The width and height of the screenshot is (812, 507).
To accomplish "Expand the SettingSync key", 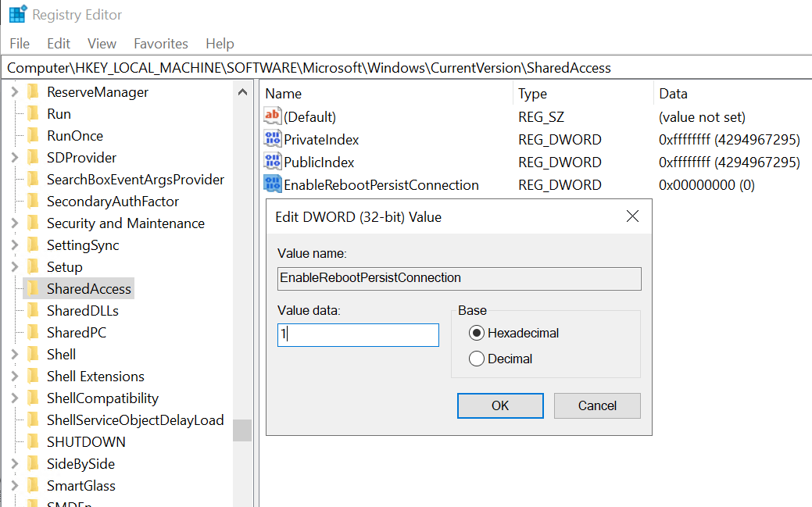I will tap(15, 245).
